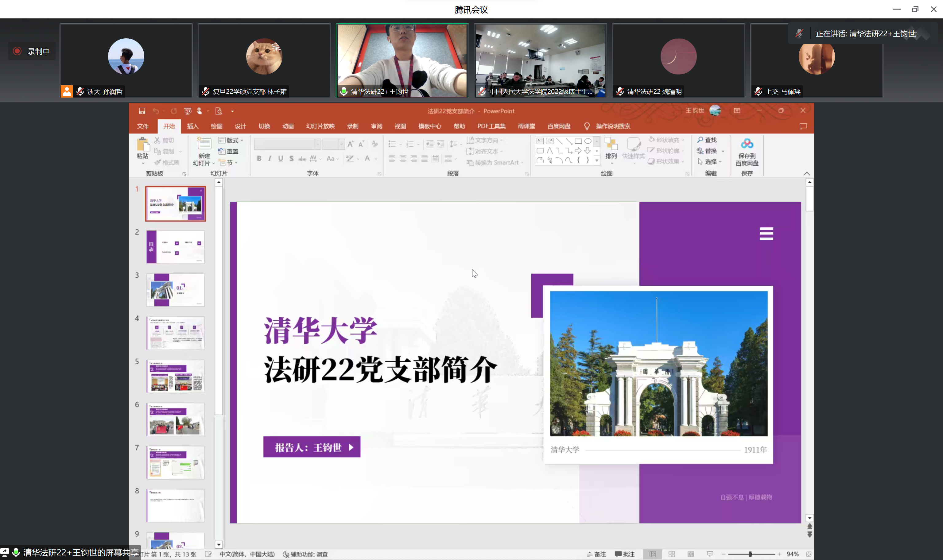
Task: Open the font name combo box arrow
Action: tap(317, 144)
